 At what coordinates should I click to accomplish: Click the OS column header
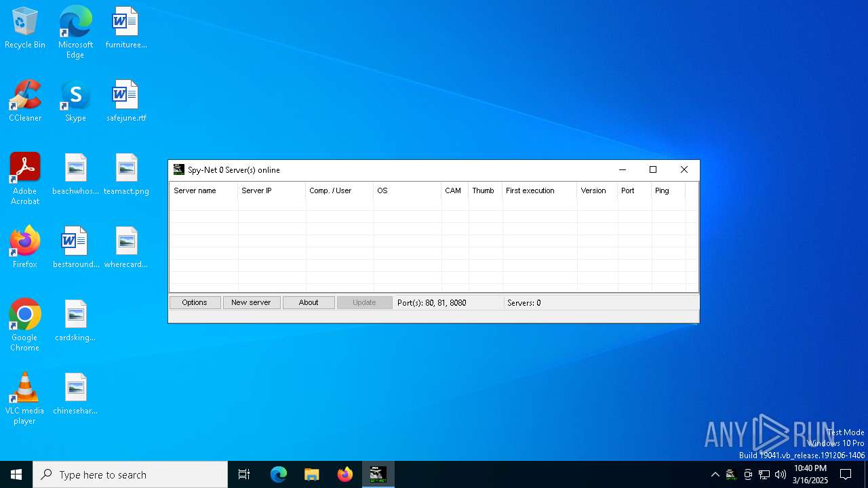coord(407,190)
